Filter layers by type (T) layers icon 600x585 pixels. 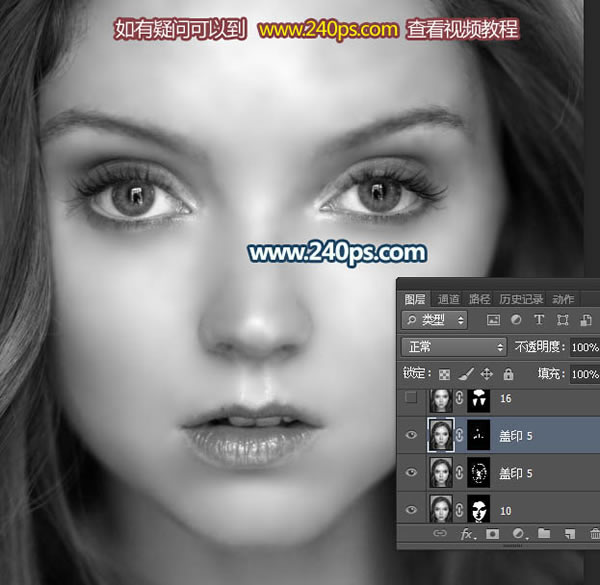[x=539, y=320]
